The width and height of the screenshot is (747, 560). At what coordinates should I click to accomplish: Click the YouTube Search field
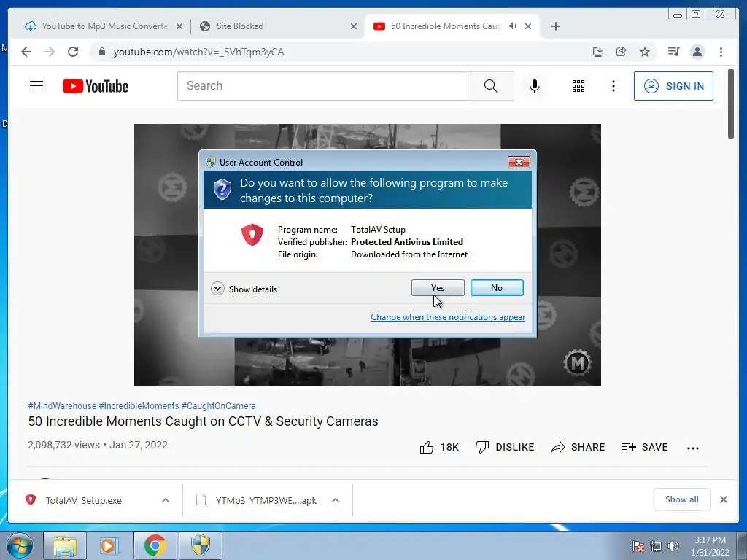(322, 86)
